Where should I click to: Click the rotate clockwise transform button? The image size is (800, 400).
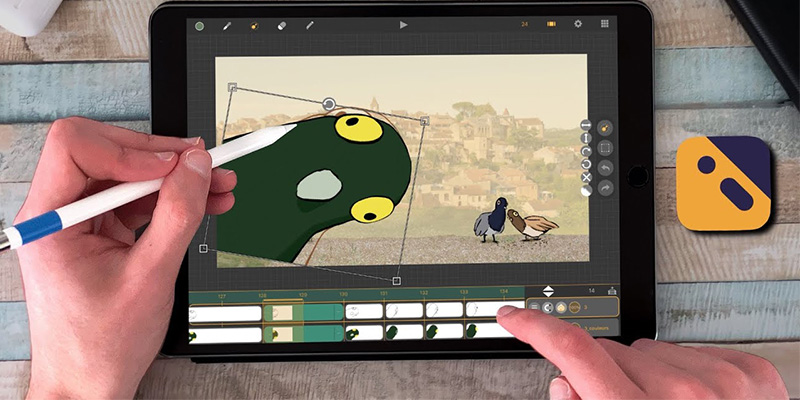coord(586,152)
